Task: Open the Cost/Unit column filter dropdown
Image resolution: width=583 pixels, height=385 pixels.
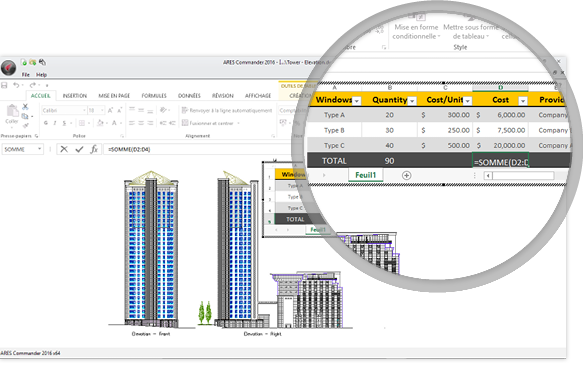Action: tap(468, 100)
